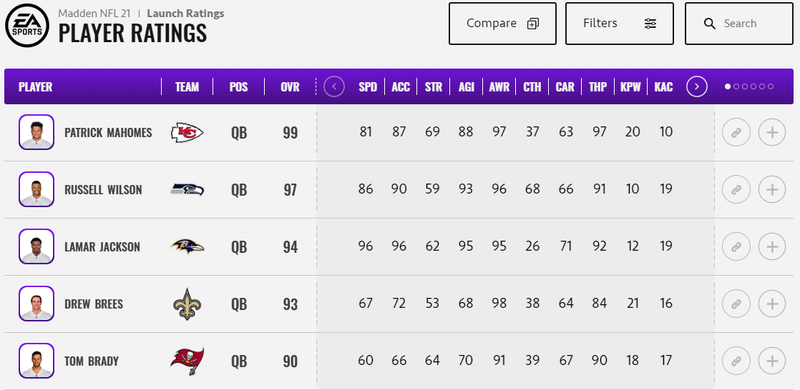Image resolution: width=800 pixels, height=390 pixels.
Task: Sort by the SPD column header
Action: pyautogui.click(x=367, y=87)
